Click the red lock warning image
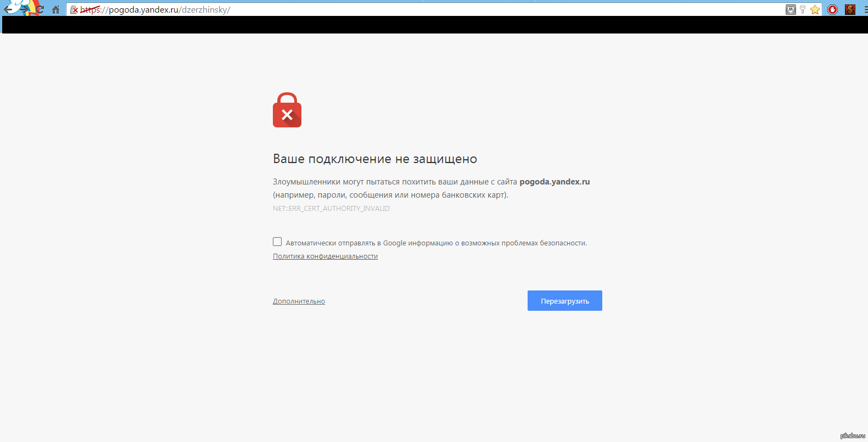The height and width of the screenshot is (442, 868). click(287, 110)
